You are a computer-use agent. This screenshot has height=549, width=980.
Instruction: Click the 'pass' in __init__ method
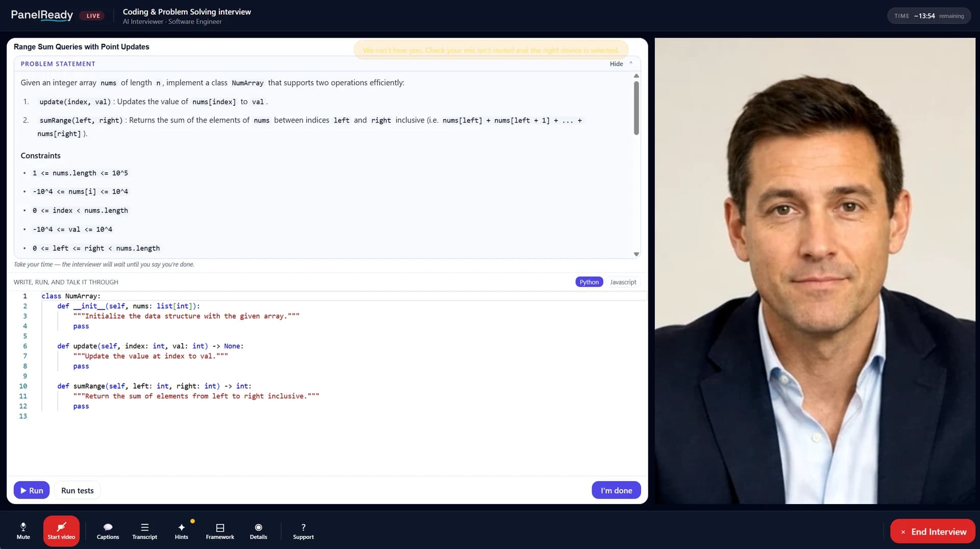click(x=81, y=326)
